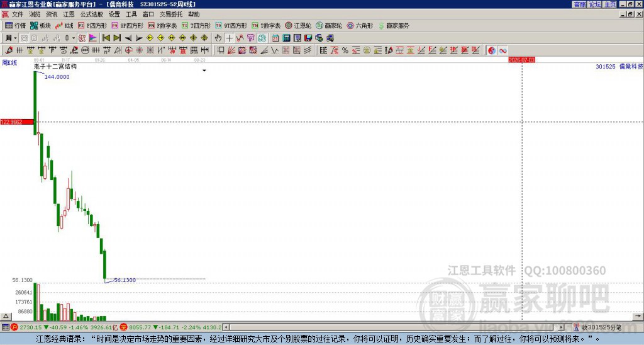This screenshot has width=644, height=345.
Task: Jump to the first bar
Action: click(x=106, y=38)
